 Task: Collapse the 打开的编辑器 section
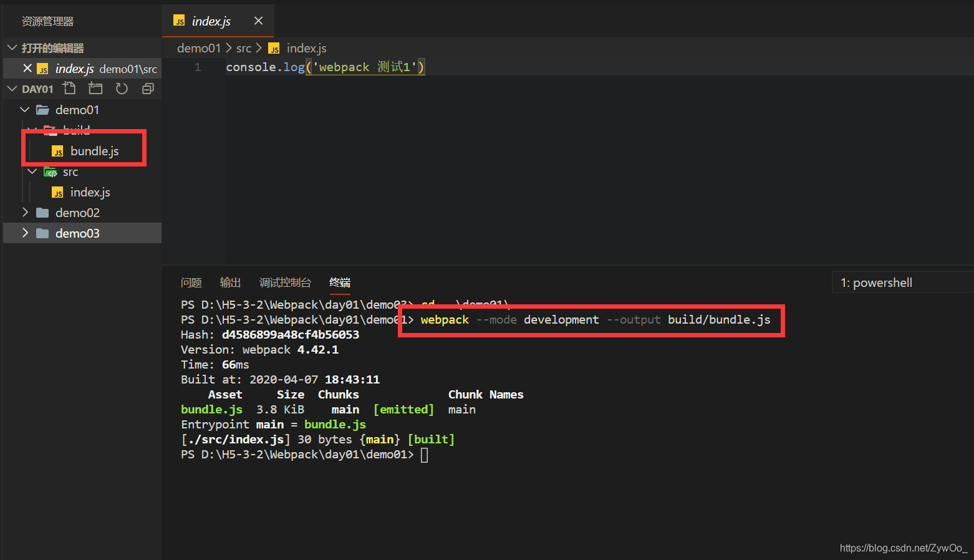12,47
